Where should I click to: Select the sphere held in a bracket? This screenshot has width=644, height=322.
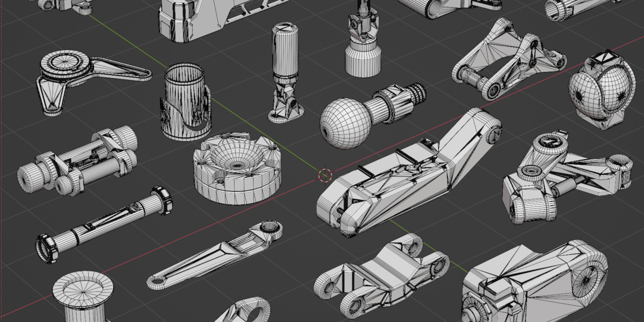point(601,89)
